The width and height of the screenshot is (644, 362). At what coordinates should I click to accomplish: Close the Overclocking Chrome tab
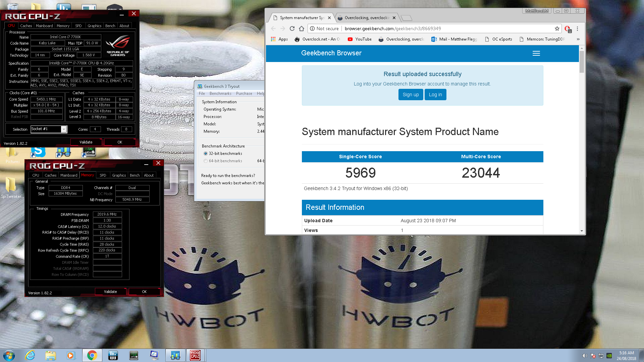point(394,18)
